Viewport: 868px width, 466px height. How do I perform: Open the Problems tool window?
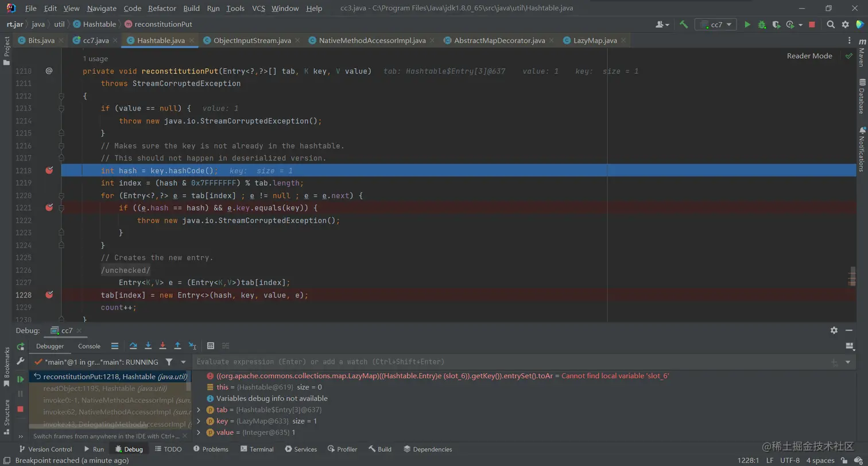[211, 449]
